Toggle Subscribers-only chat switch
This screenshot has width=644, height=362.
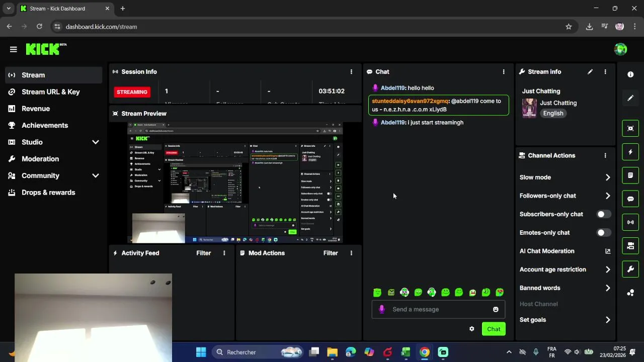tap(603, 214)
